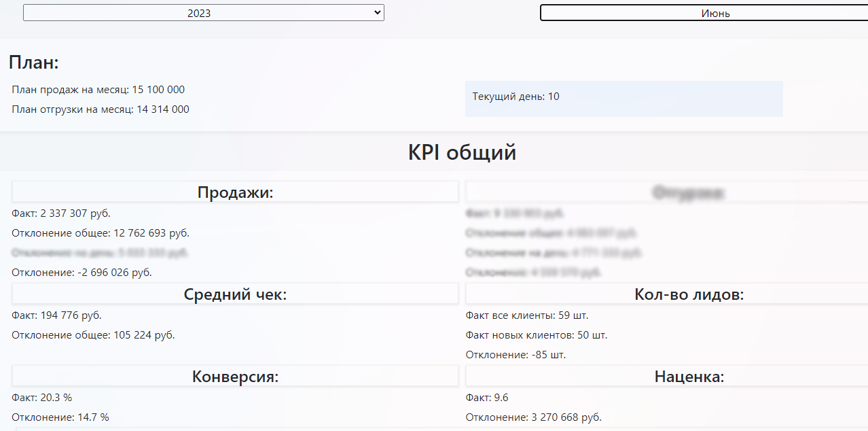868x431 pixels.
Task: Click 'Отклонение общее: 12 762 693 руб.'
Action: 101,233
